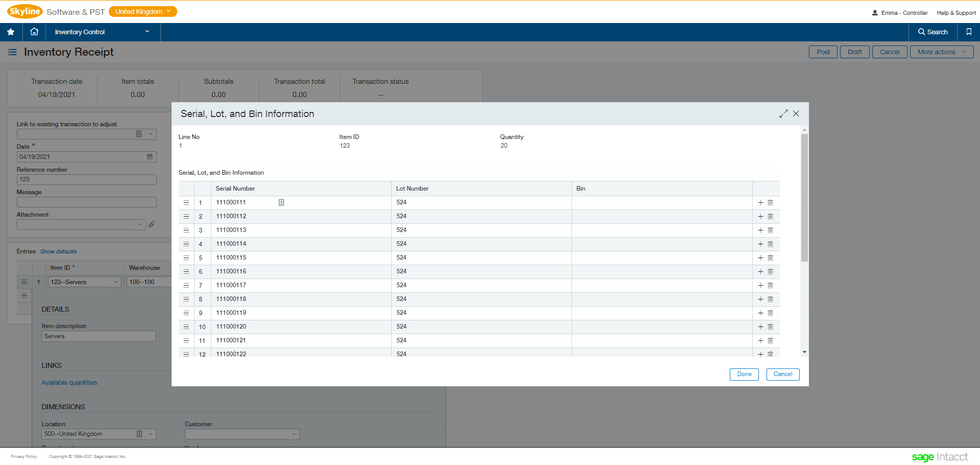Expand dialog fullscreen via diagonal arrows icon
The height and width of the screenshot is (465, 980).
point(783,113)
